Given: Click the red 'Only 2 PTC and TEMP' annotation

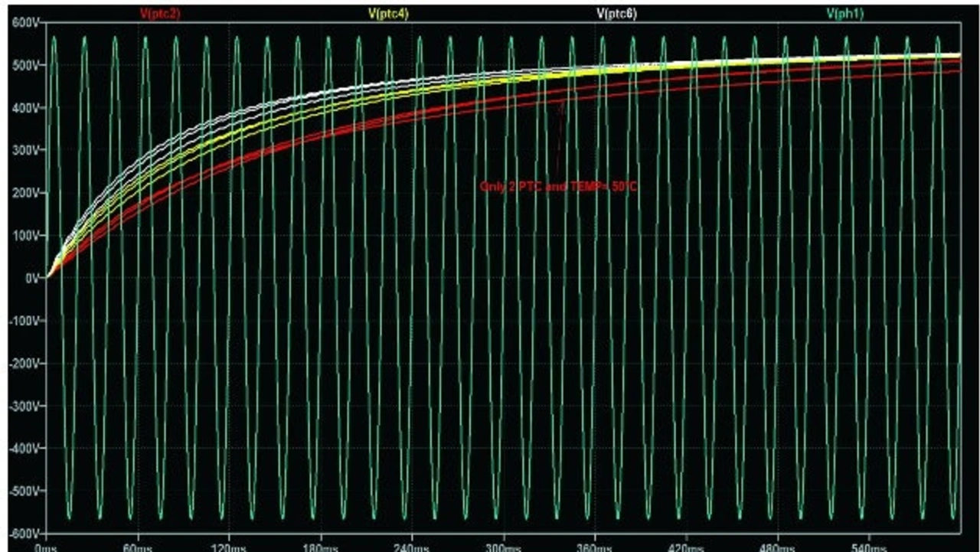Looking at the screenshot, I should (x=558, y=185).
